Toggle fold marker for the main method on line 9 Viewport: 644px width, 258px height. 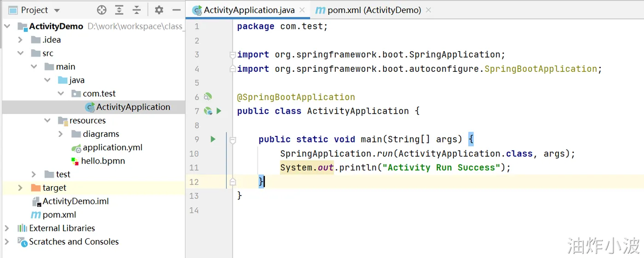(x=233, y=139)
